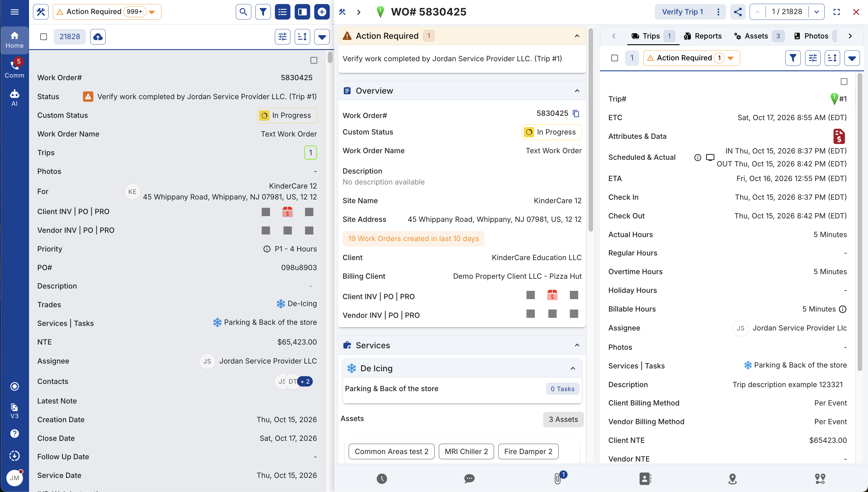Click the 0 Tasks badge

point(562,389)
